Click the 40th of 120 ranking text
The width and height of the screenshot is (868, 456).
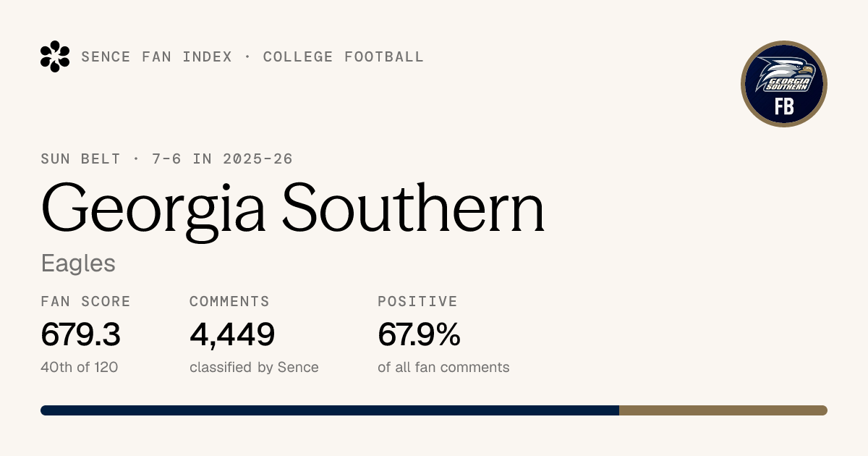pos(80,367)
